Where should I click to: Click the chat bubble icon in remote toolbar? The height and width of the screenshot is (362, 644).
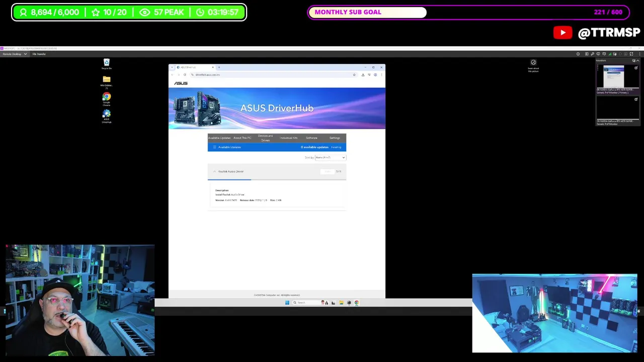tap(604, 54)
